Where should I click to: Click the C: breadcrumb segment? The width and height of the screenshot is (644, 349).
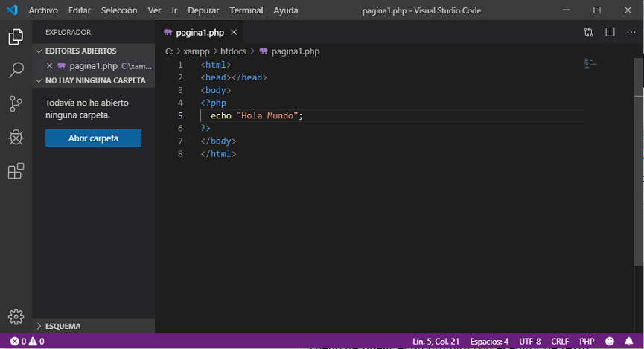(x=169, y=51)
